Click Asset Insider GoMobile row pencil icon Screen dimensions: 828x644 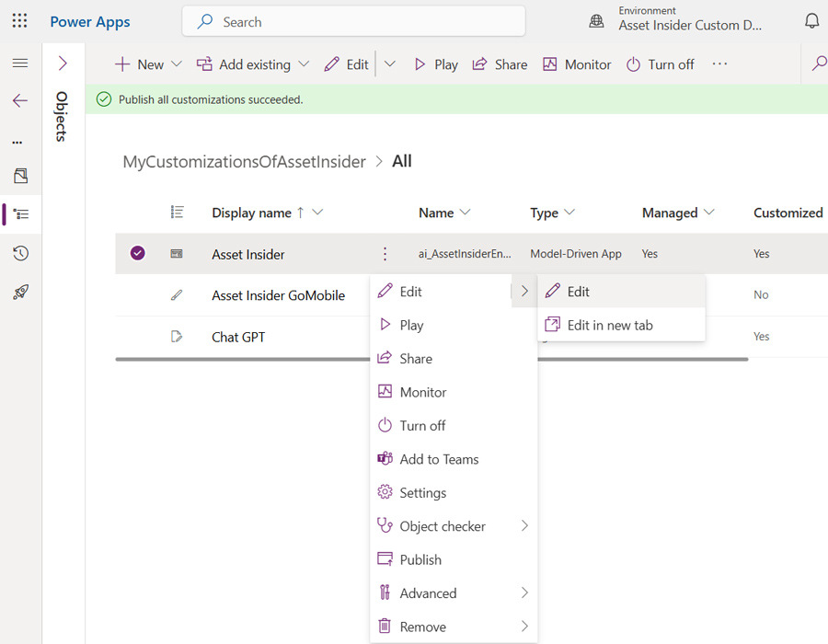pyautogui.click(x=177, y=295)
